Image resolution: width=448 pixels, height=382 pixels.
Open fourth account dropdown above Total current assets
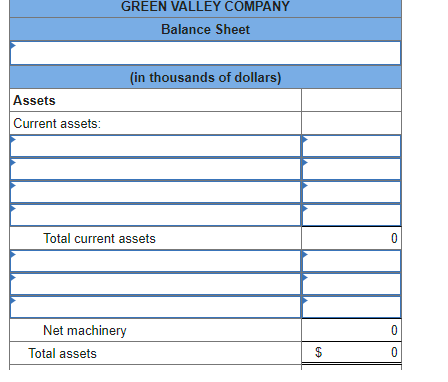point(155,215)
